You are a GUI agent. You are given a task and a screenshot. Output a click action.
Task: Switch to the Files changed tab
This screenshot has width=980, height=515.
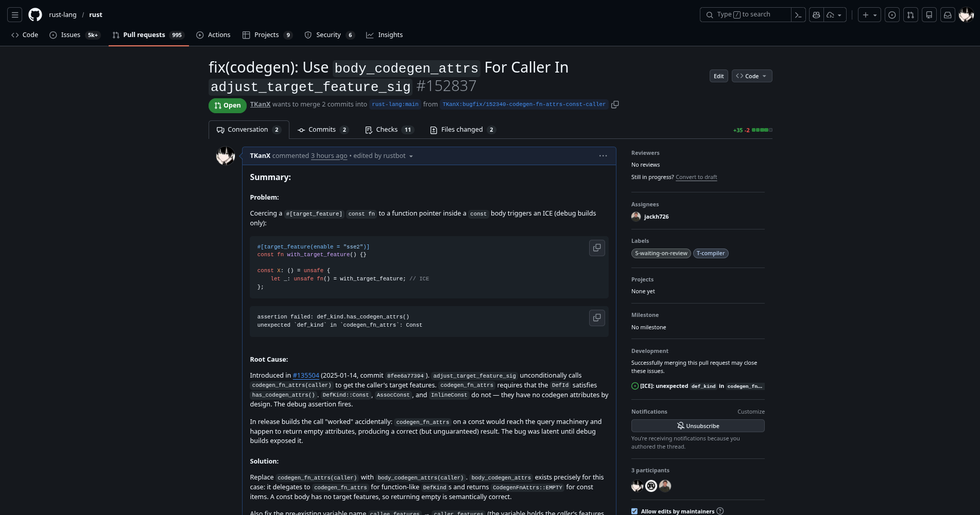pyautogui.click(x=462, y=130)
